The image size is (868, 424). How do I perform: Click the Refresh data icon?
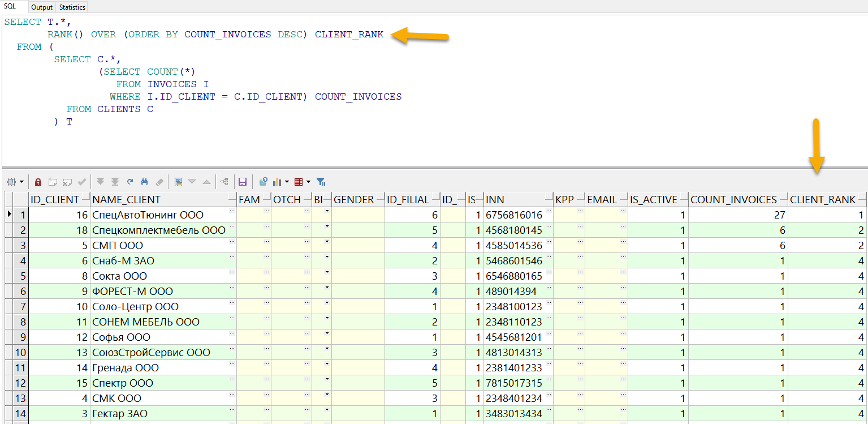[x=130, y=181]
